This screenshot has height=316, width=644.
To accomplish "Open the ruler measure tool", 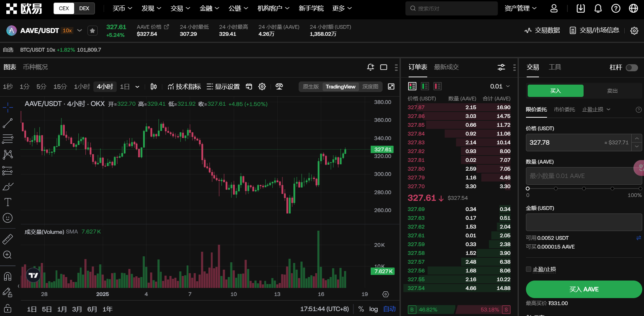I will click(8, 239).
